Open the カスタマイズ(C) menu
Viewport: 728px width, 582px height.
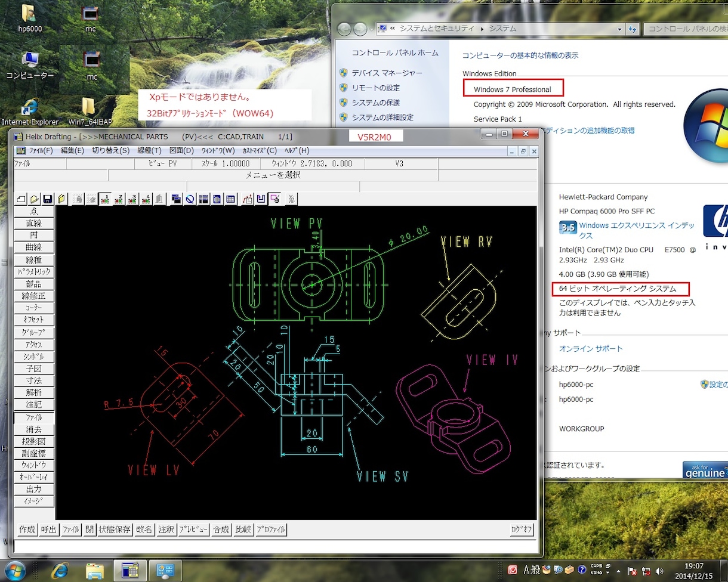pos(260,151)
